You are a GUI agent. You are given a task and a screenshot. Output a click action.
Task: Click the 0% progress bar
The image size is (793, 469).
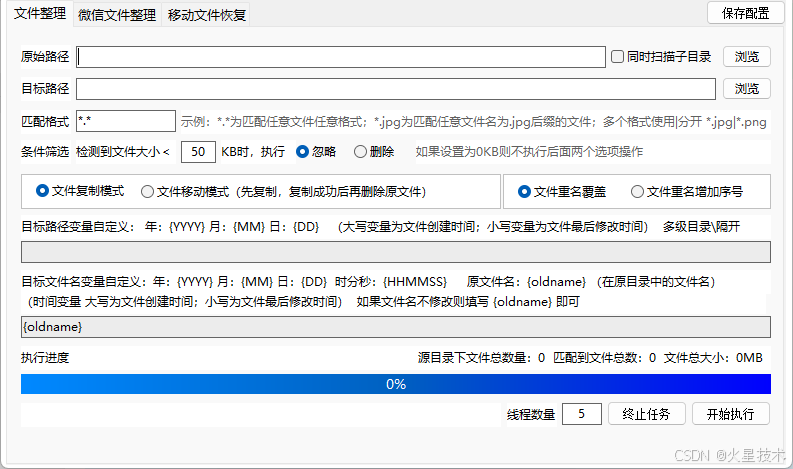(396, 384)
